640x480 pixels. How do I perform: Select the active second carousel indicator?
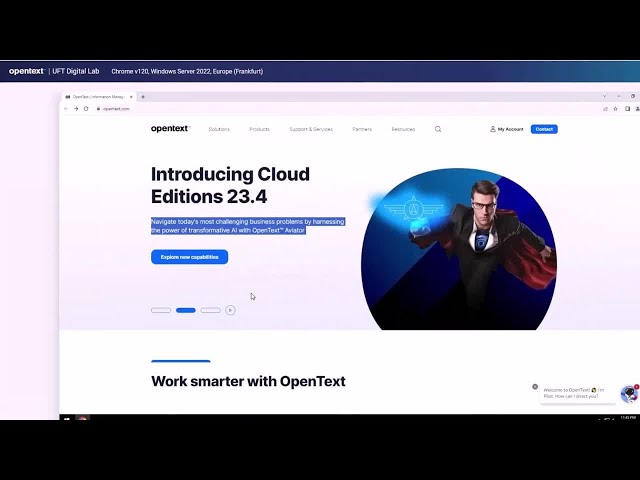186,310
